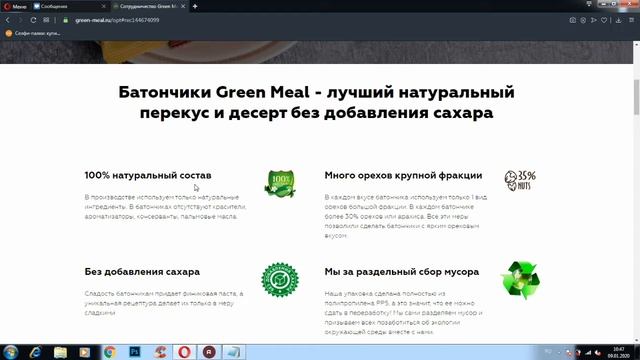Screen dimensions: 640x360
Task: Click the Батончики Green Meal heading
Action: [316, 102]
